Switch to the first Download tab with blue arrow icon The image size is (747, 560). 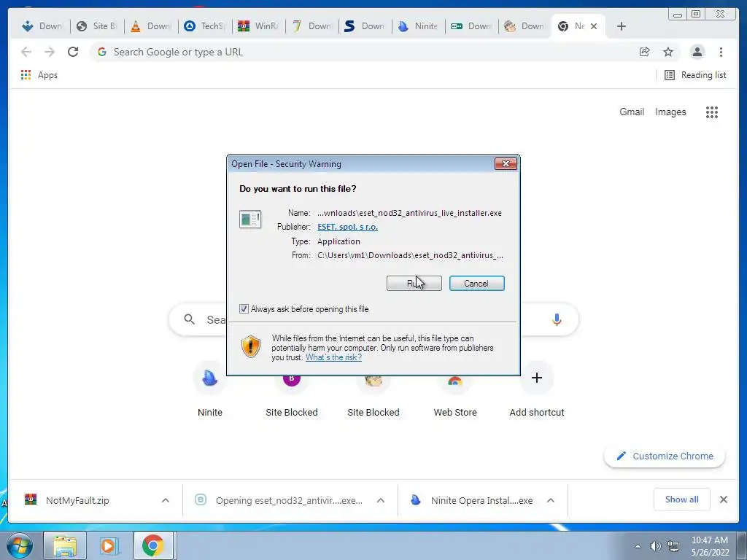[x=42, y=26]
